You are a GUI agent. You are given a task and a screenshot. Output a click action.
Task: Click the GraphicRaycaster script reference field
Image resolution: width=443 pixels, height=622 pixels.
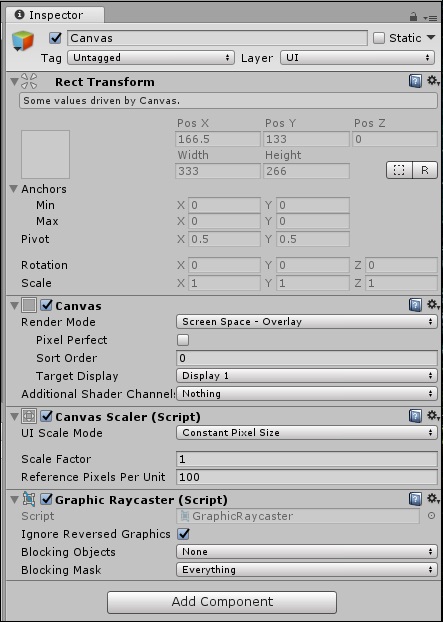click(x=298, y=516)
